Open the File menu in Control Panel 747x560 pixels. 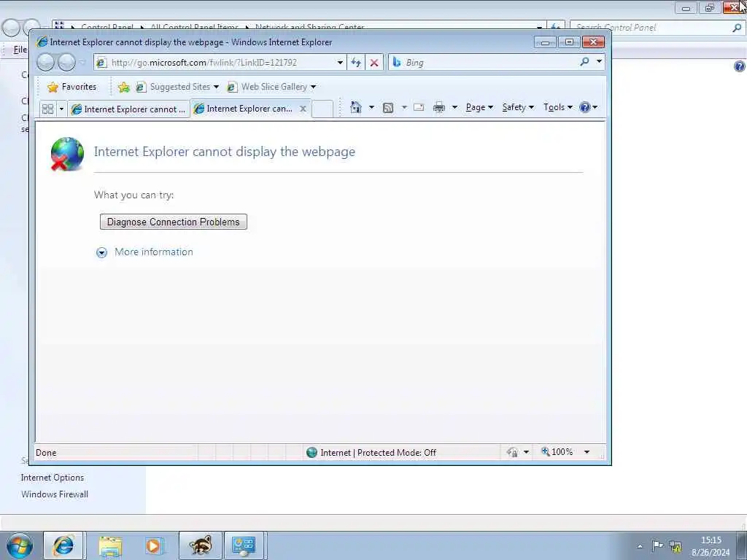(x=20, y=50)
